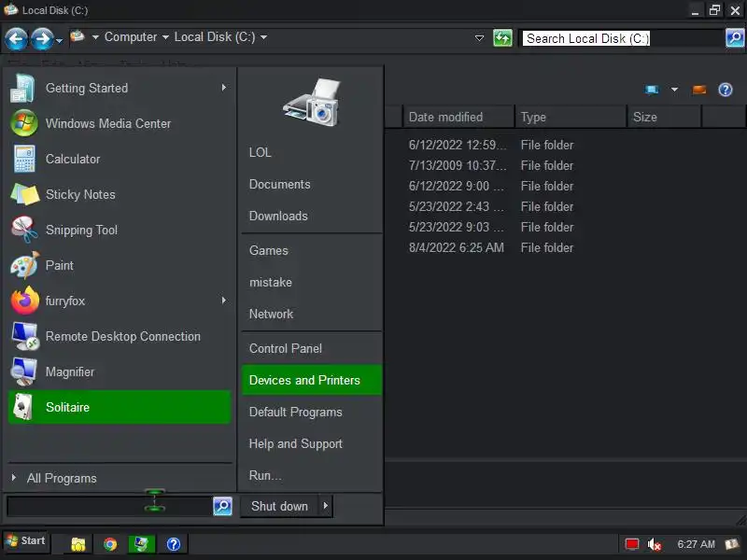Viewport: 747px width, 560px height.
Task: Open Control Panel
Action: point(286,348)
